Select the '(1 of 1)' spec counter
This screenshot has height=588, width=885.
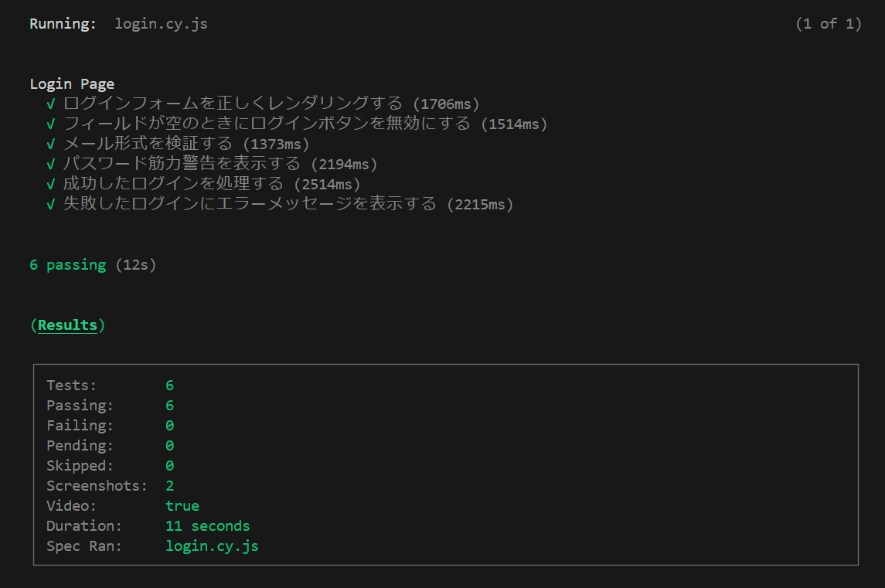tap(828, 24)
